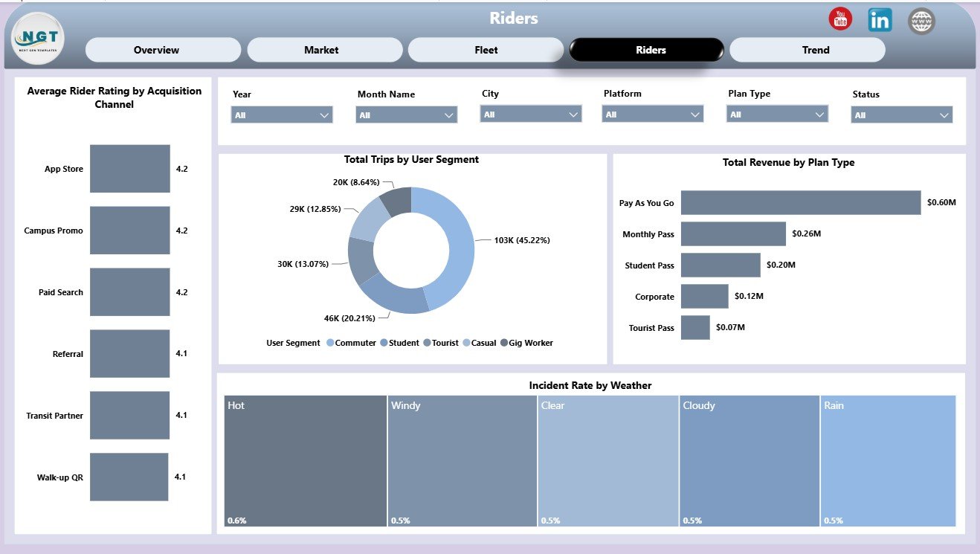Image resolution: width=980 pixels, height=554 pixels.
Task: Select the Tourist legend marker
Action: 427,343
